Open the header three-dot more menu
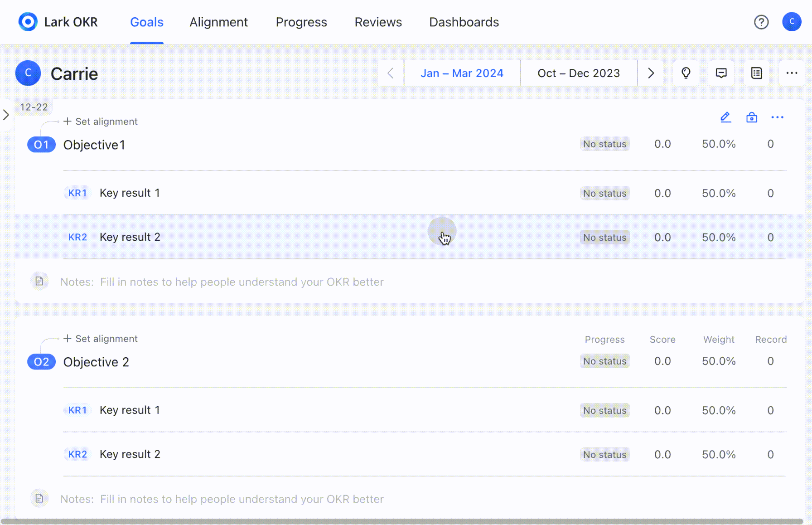 coord(791,73)
